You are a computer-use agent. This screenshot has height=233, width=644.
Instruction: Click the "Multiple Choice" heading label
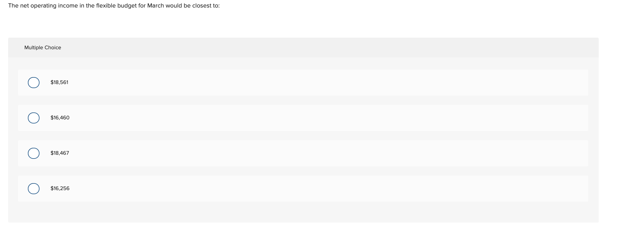43,48
